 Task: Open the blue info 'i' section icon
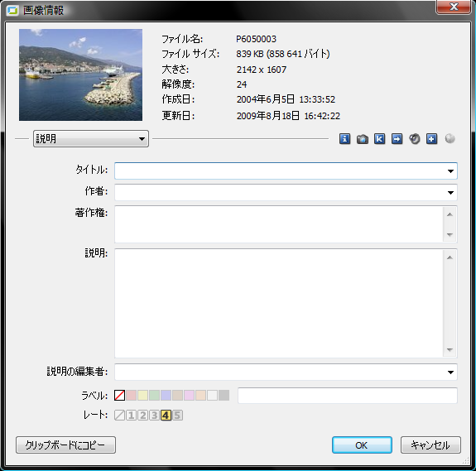[344, 139]
